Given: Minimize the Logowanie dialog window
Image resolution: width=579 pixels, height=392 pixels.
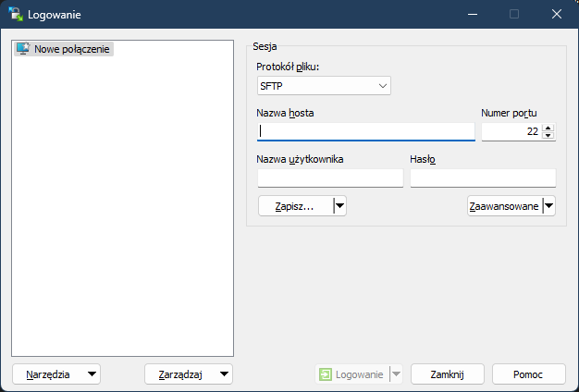Looking at the screenshot, I should click(472, 14).
